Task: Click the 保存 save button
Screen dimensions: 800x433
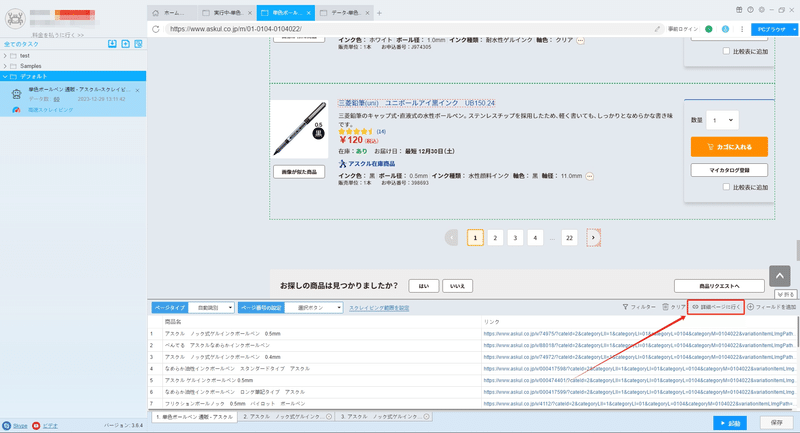Action: coord(777,423)
